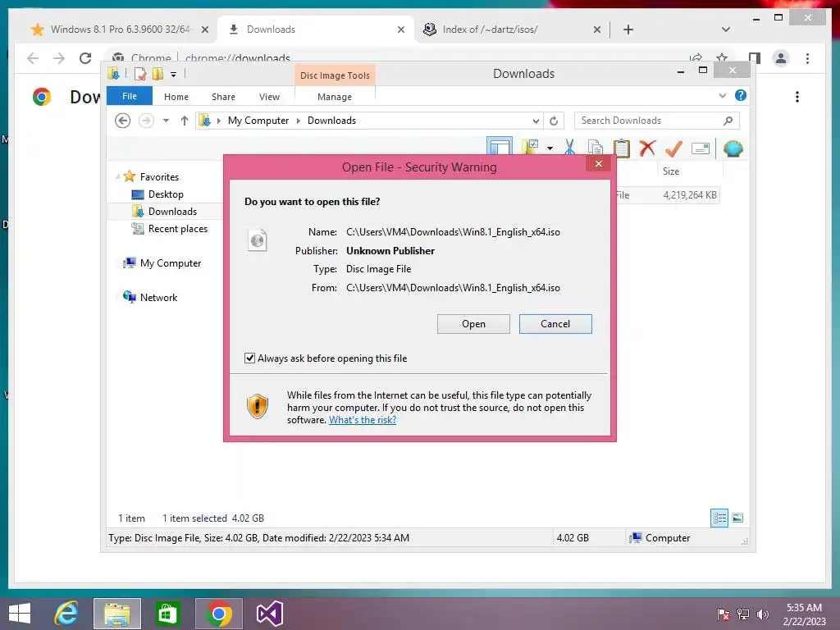Click Open in Security Warning dialog

(x=473, y=323)
